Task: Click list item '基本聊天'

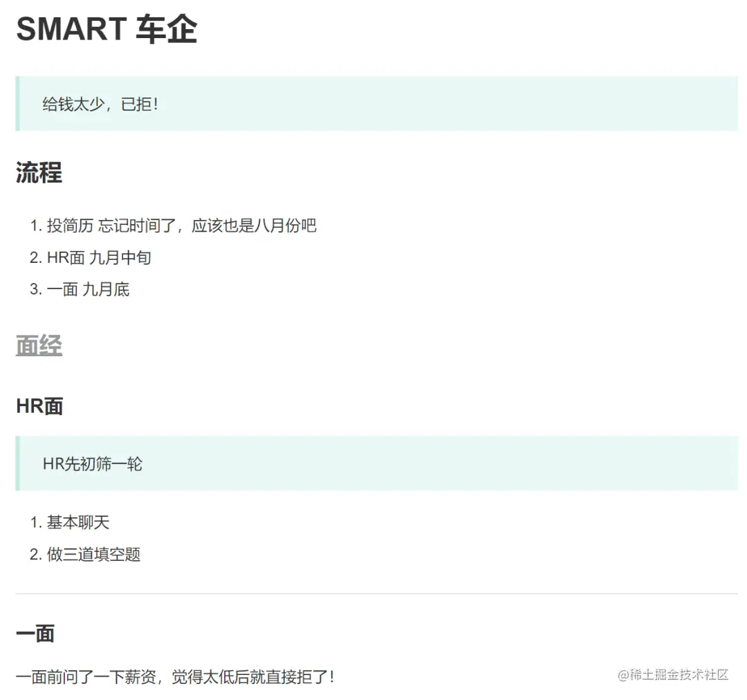Action: pos(78,522)
